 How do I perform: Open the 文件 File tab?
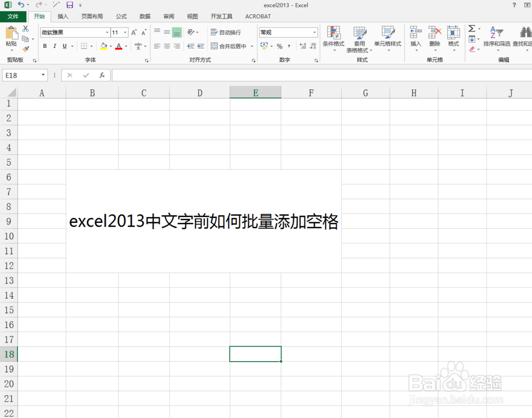(13, 16)
